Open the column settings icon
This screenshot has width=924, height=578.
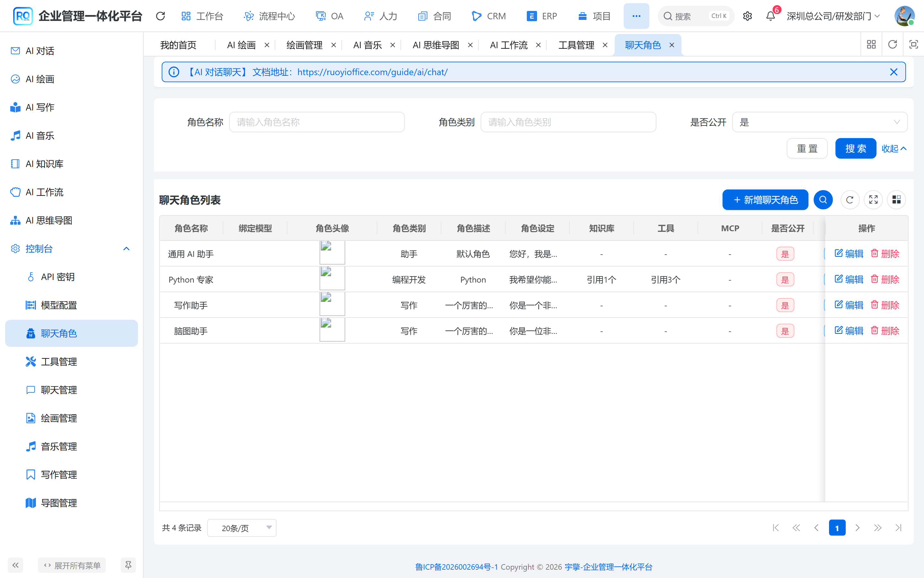pos(896,199)
